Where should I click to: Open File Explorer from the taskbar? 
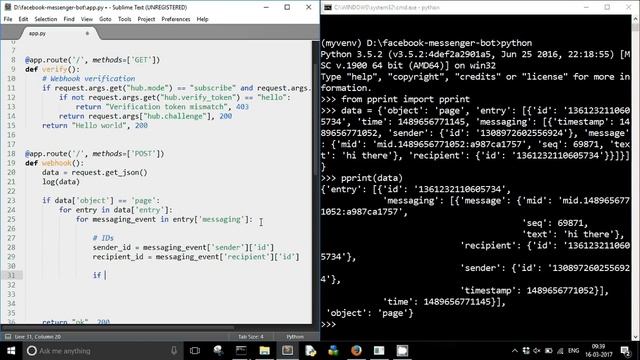[264, 351]
